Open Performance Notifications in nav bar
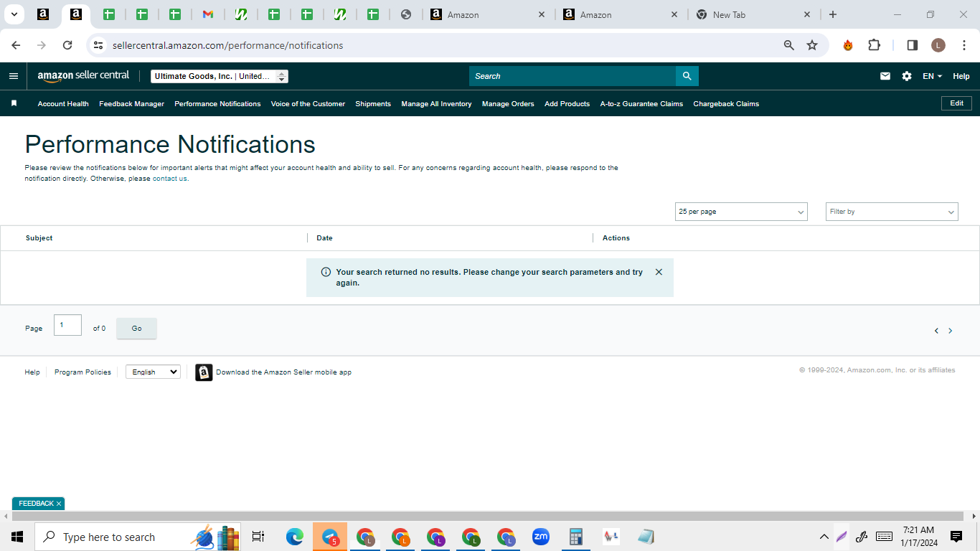The image size is (980, 551). point(217,104)
